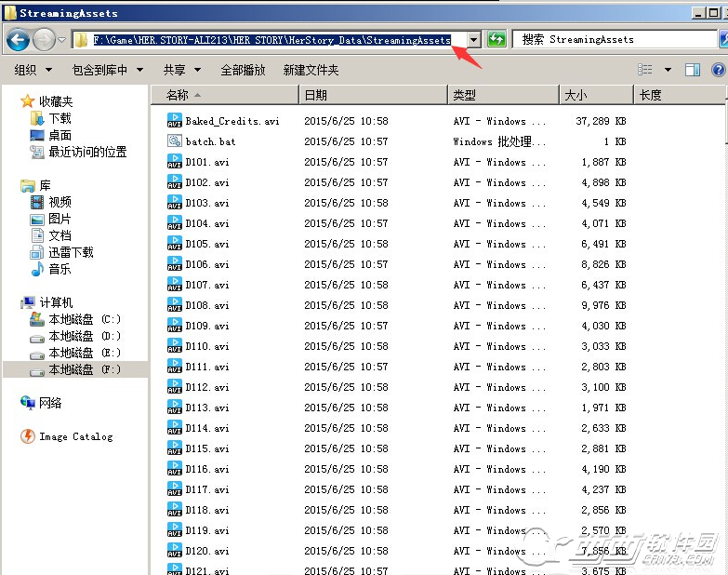Click the green refresh button
Viewport: 728px width, 575px height.
pyautogui.click(x=496, y=39)
